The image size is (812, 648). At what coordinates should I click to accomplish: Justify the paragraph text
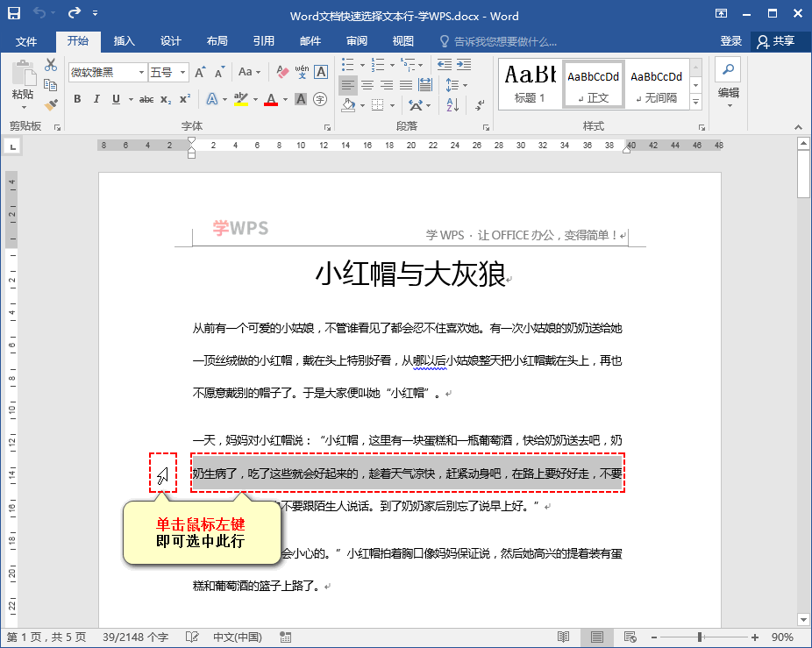(406, 85)
